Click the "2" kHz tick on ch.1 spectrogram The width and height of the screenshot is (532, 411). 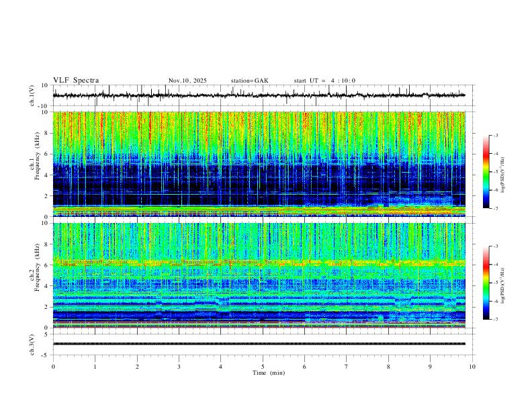click(46, 196)
